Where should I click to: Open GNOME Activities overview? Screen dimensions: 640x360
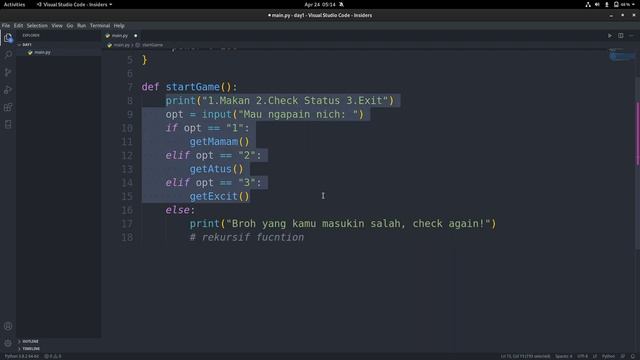14,4
